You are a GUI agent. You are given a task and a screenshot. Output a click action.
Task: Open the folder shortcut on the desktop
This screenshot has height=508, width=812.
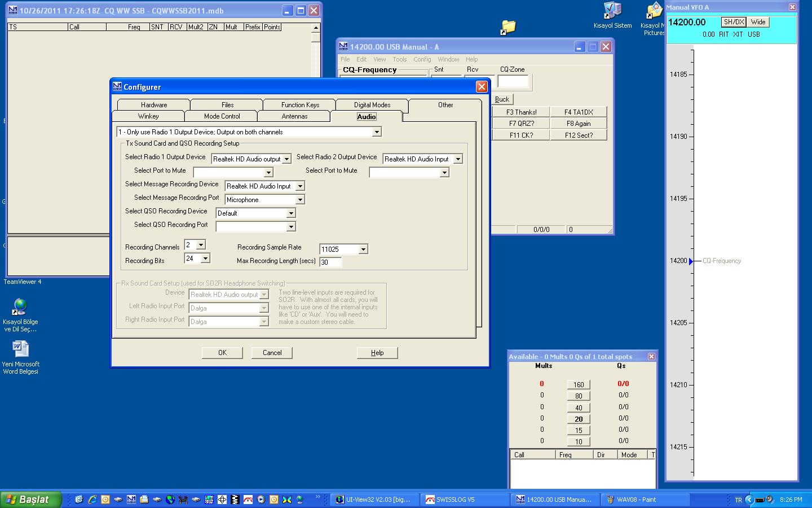tap(508, 27)
